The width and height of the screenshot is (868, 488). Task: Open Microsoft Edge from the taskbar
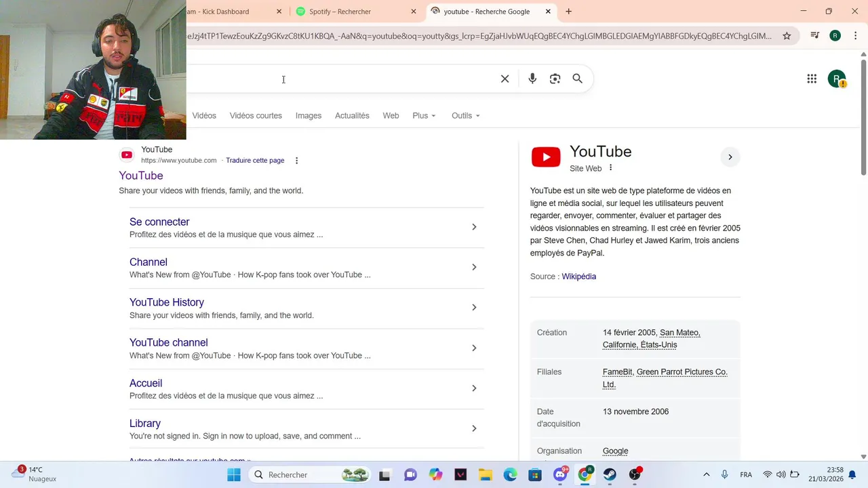pos(510,474)
